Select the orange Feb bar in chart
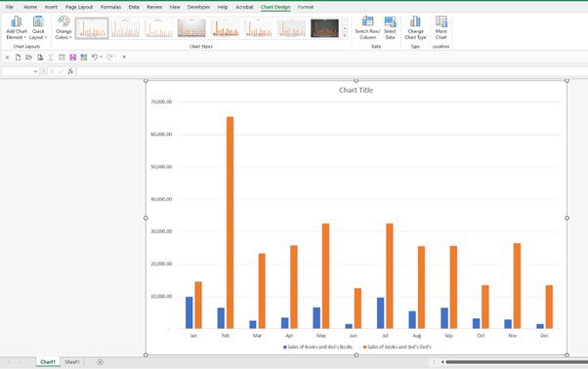 pos(230,223)
